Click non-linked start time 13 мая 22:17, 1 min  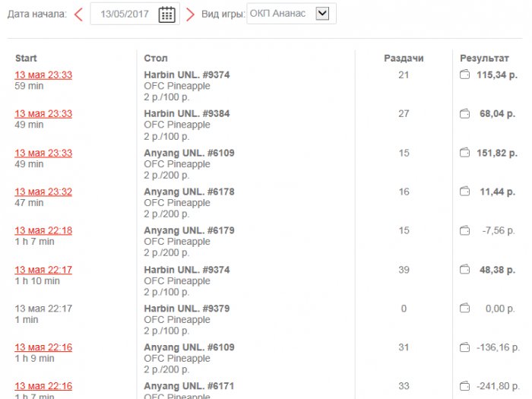coord(43,309)
